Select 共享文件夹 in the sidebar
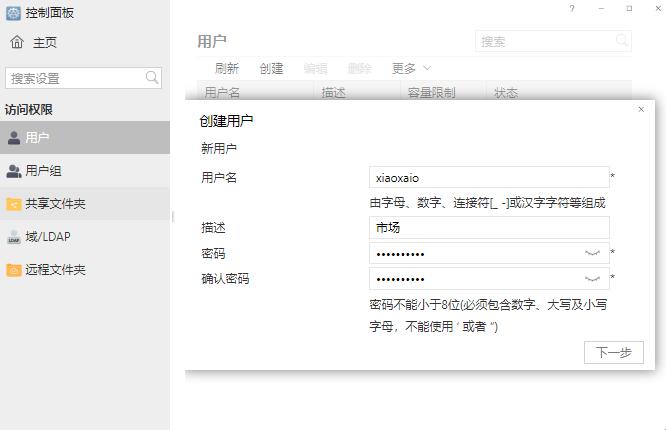Screen dimensions: 666x430 coord(56,204)
